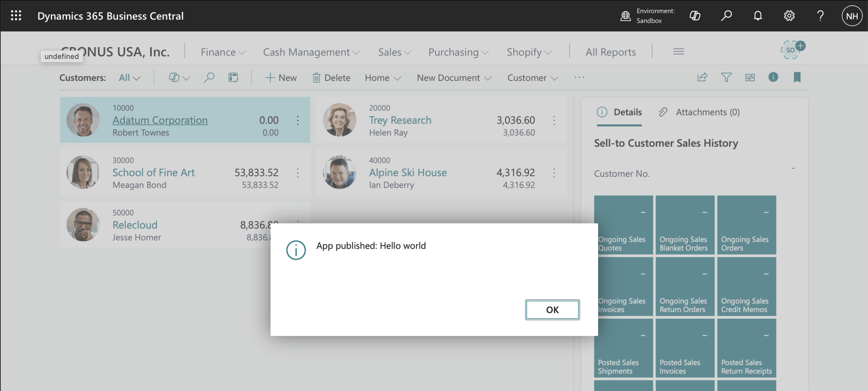Open the Adatum Corporation customer link
The image size is (868, 391).
(x=160, y=120)
